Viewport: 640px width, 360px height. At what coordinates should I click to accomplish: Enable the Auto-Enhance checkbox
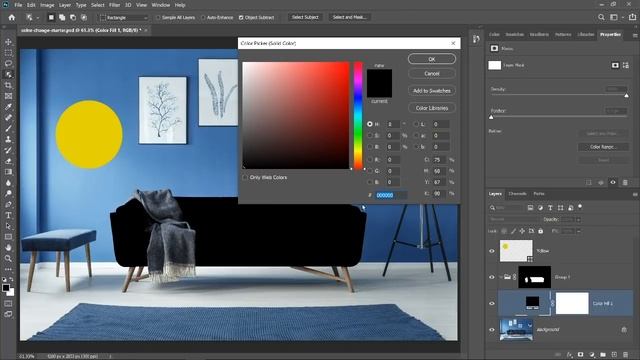[x=203, y=18]
